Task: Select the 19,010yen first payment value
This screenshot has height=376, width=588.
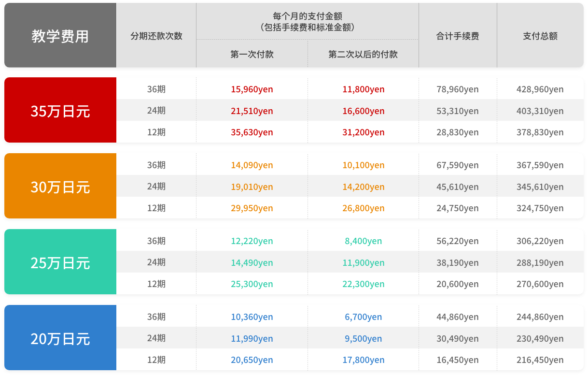Action: point(252,187)
